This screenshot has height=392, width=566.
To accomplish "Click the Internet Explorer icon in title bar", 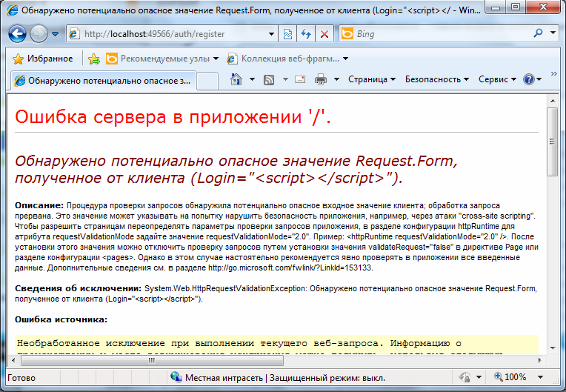I will point(12,10).
